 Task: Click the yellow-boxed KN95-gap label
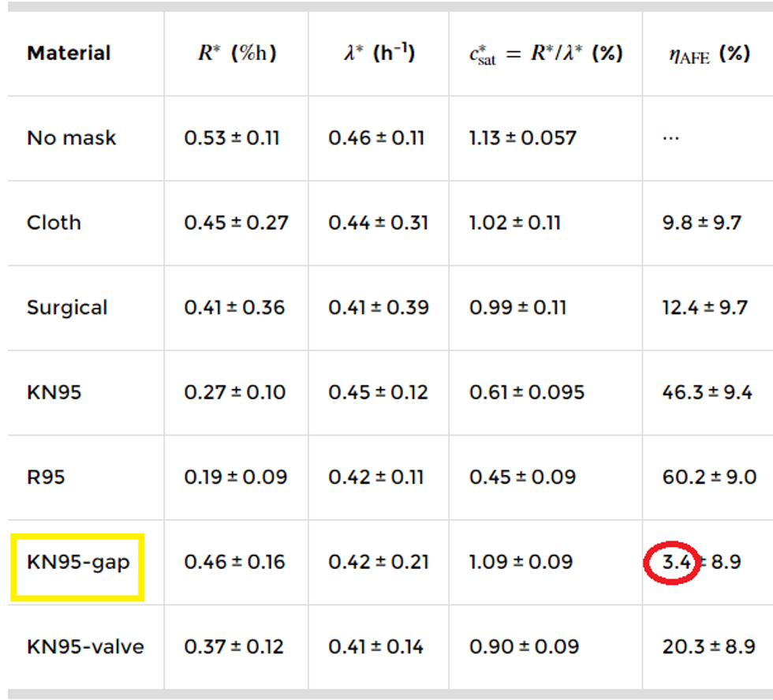77,563
